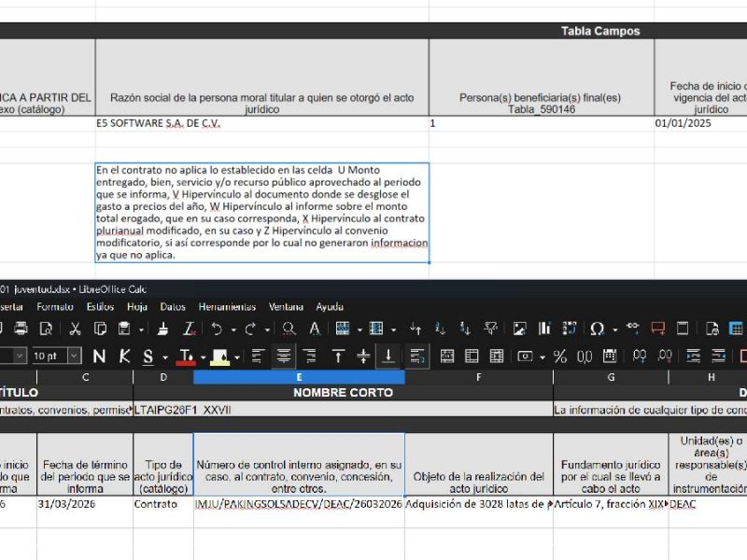Undo the last action

[x=217, y=329]
